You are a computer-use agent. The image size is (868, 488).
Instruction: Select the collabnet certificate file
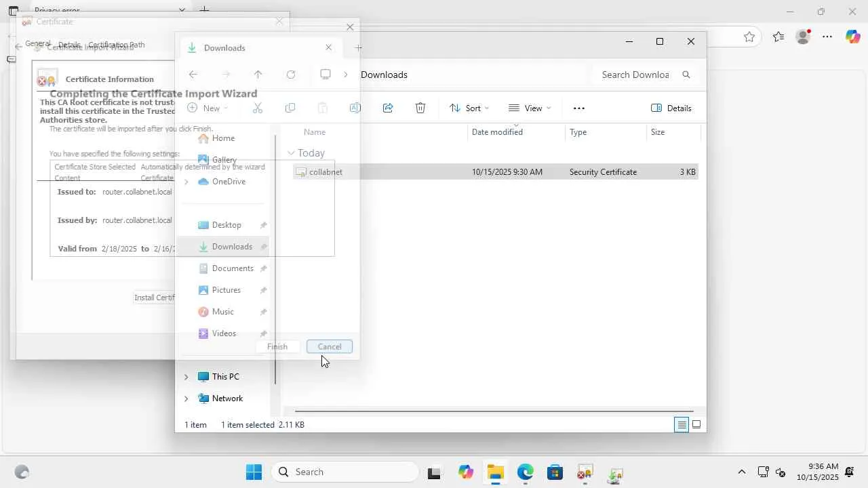pos(496,172)
